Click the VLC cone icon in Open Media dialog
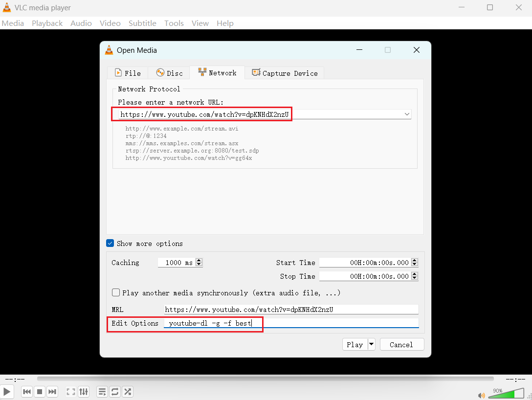This screenshot has width=532, height=400. point(109,50)
